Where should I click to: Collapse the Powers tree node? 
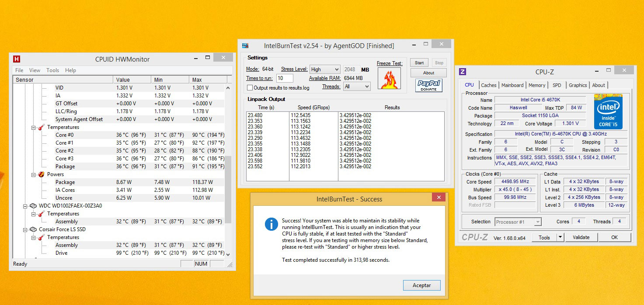tap(34, 175)
